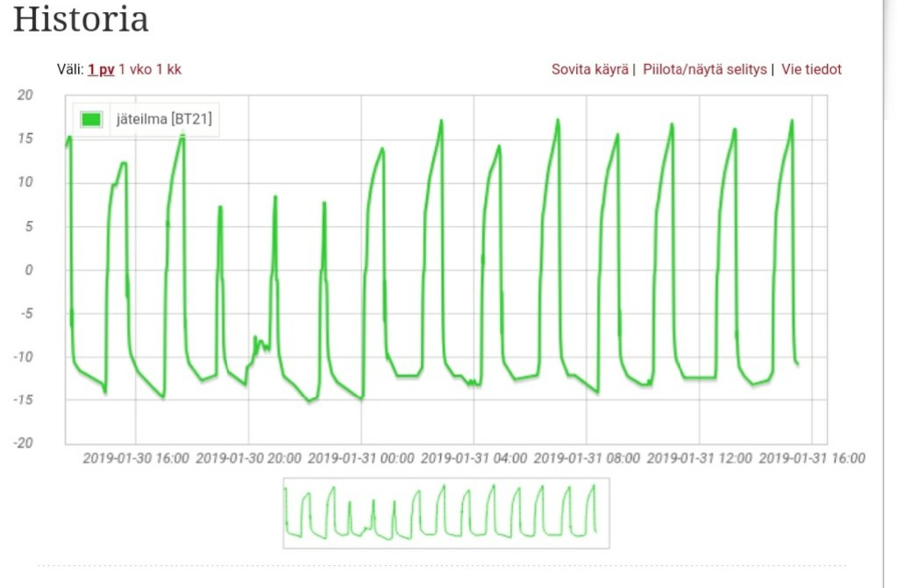Click the overview mini chart below graph
This screenshot has height=588, width=897.
pyautogui.click(x=446, y=513)
